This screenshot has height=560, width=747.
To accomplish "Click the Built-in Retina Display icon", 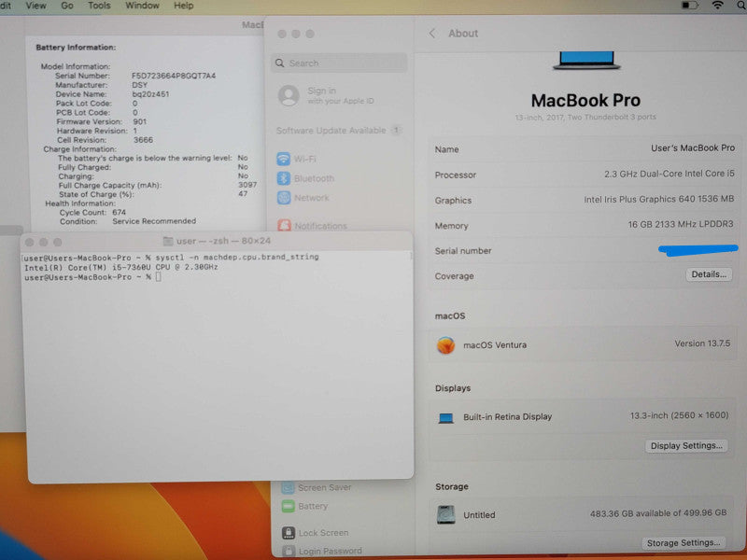I will (x=446, y=418).
